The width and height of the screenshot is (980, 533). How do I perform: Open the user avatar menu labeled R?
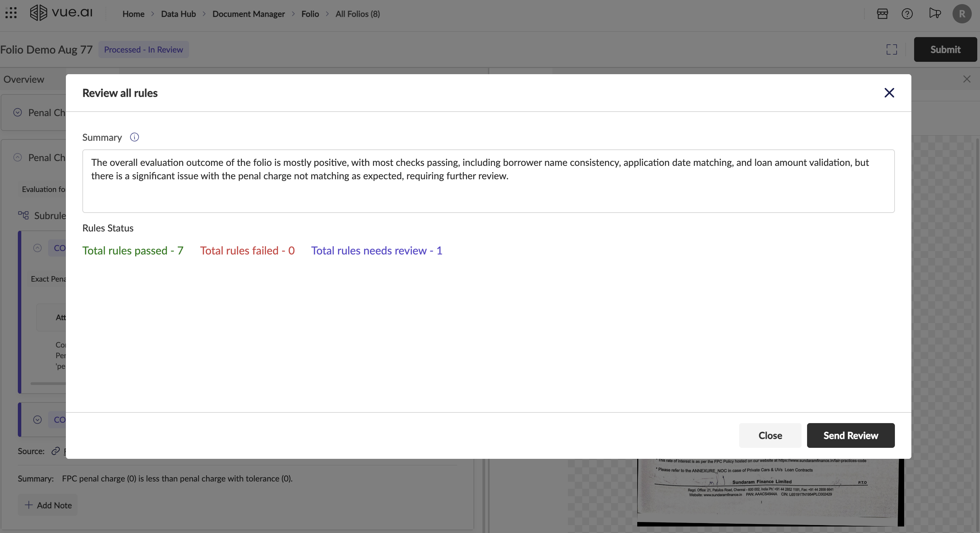[962, 14]
